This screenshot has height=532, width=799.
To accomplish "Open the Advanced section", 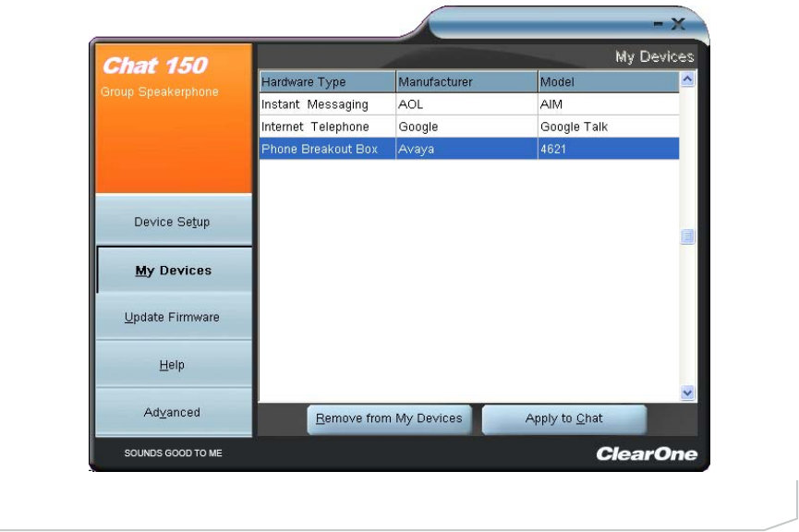I will [x=174, y=412].
